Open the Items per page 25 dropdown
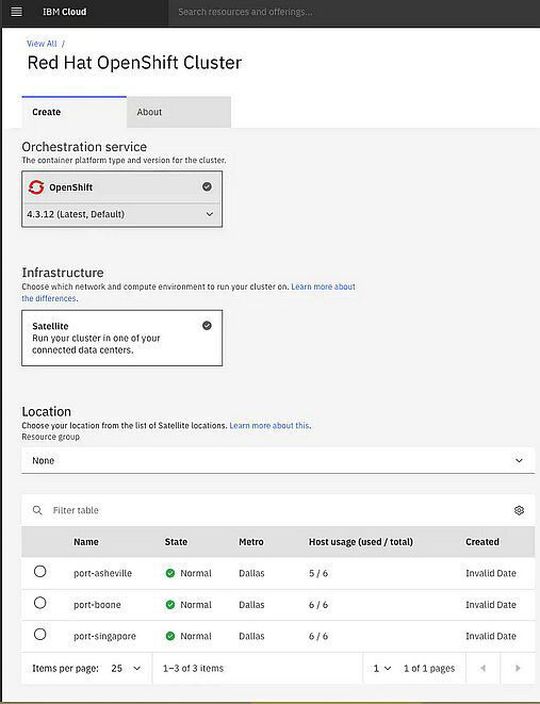The width and height of the screenshot is (540, 704). [126, 668]
